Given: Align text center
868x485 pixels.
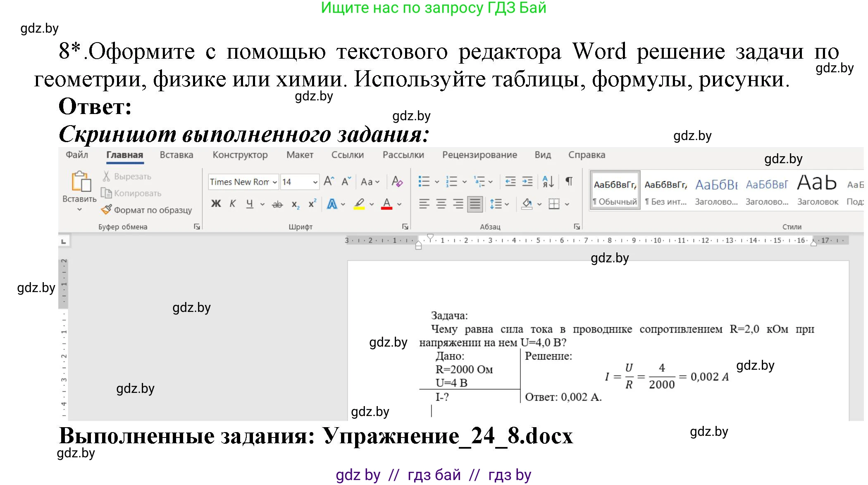Looking at the screenshot, I should 441,204.
